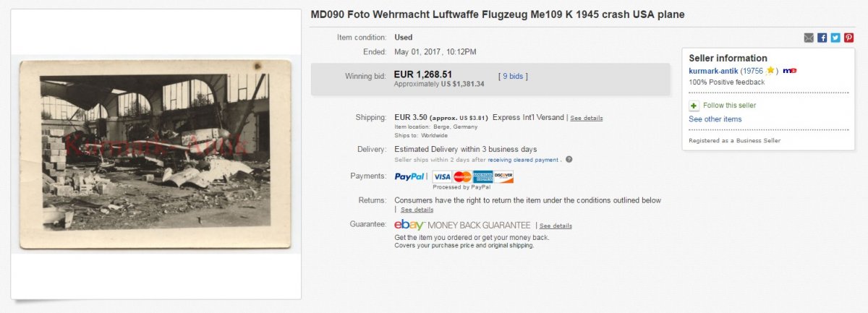Click the seller's 'me' page icon
868x313 pixels.
(790, 71)
